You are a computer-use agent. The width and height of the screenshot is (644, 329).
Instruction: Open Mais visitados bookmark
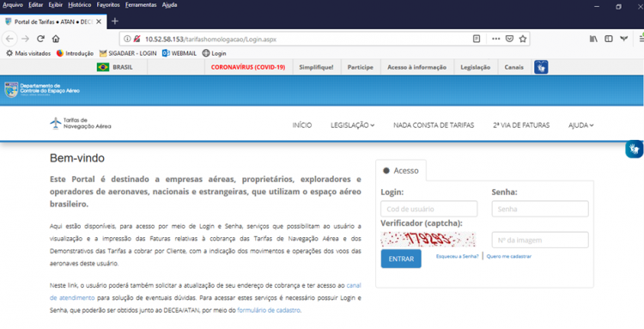28,53
